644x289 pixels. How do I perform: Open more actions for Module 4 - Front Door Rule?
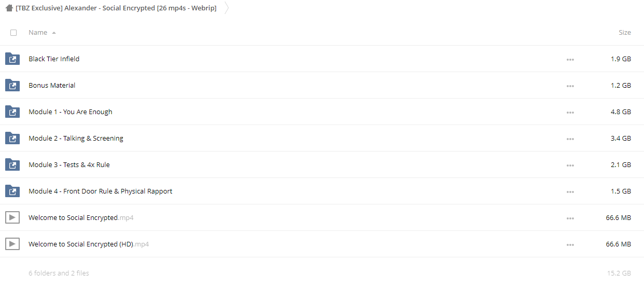pyautogui.click(x=570, y=191)
